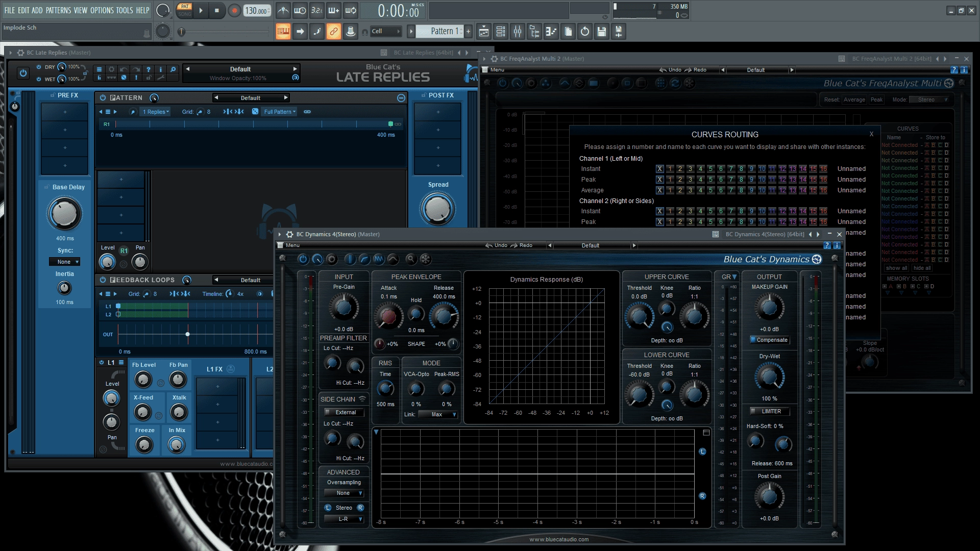Toggle FEEDBACK LOOPS section power button
Image resolution: width=980 pixels, height=551 pixels.
pos(103,280)
